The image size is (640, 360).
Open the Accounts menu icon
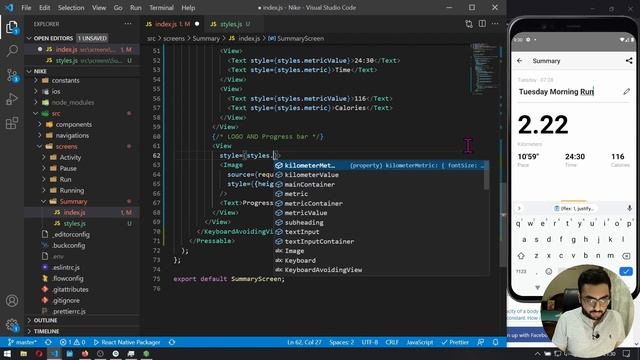(x=12, y=301)
